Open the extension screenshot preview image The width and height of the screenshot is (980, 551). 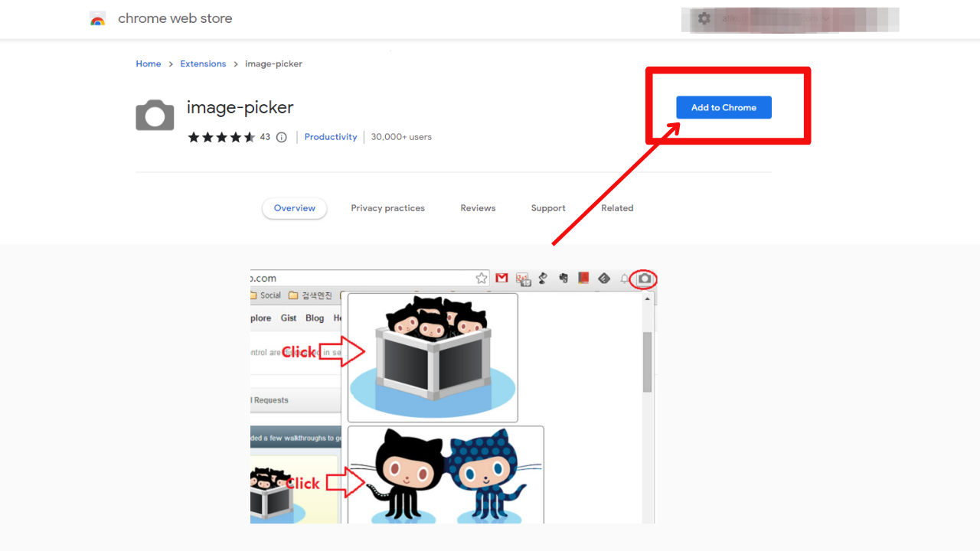453,396
